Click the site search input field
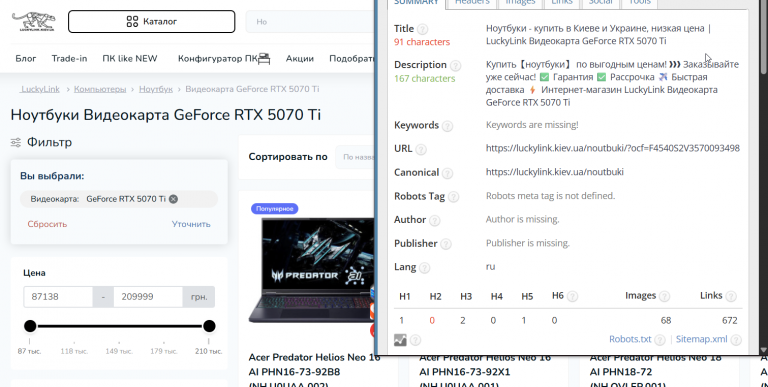Image resolution: width=768 pixels, height=387 pixels. pyautogui.click(x=310, y=22)
